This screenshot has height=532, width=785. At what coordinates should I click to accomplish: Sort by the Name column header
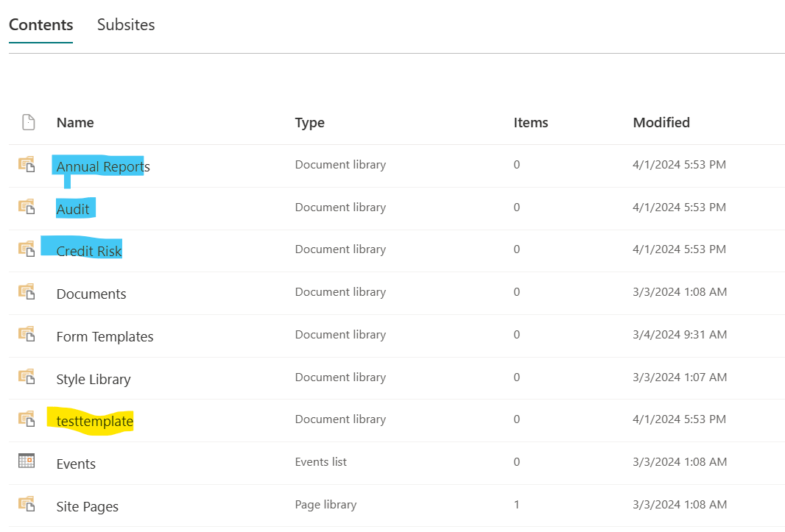(75, 123)
